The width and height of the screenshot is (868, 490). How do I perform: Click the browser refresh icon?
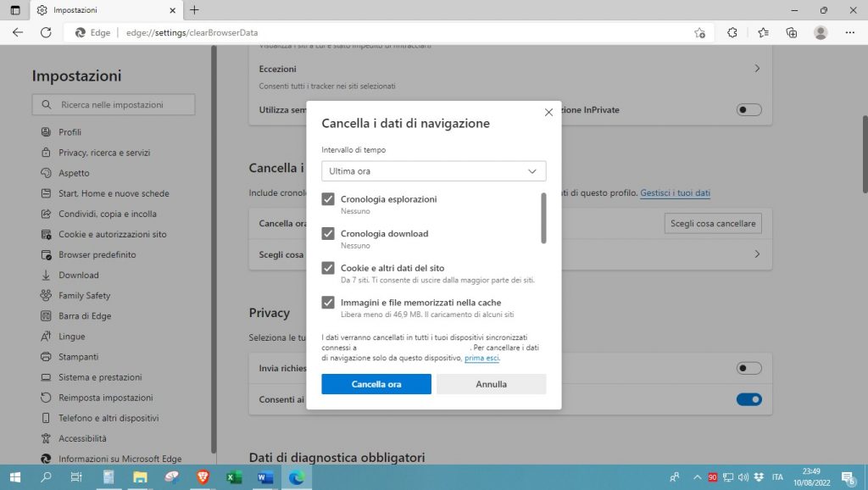point(46,32)
